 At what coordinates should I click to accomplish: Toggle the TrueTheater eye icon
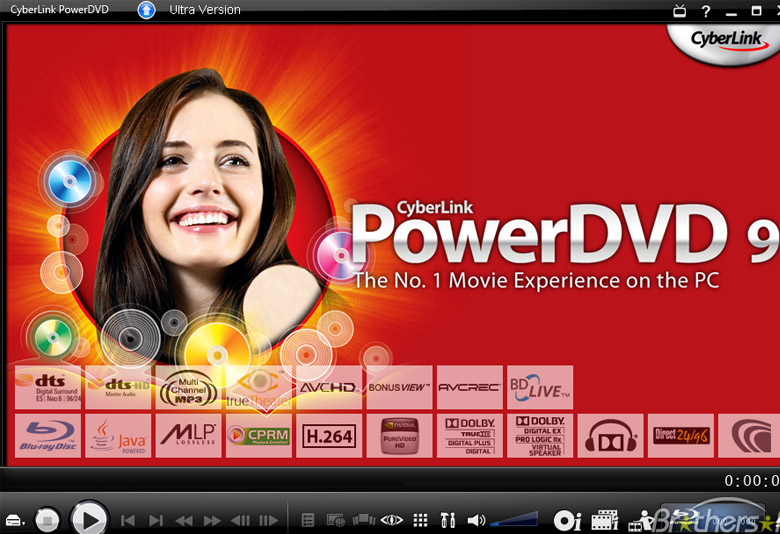(x=391, y=520)
